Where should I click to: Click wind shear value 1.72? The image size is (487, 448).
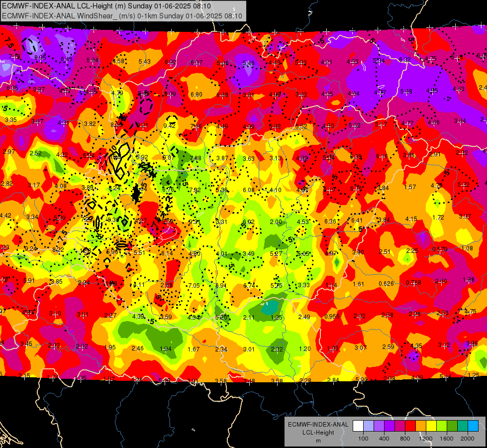(438, 218)
